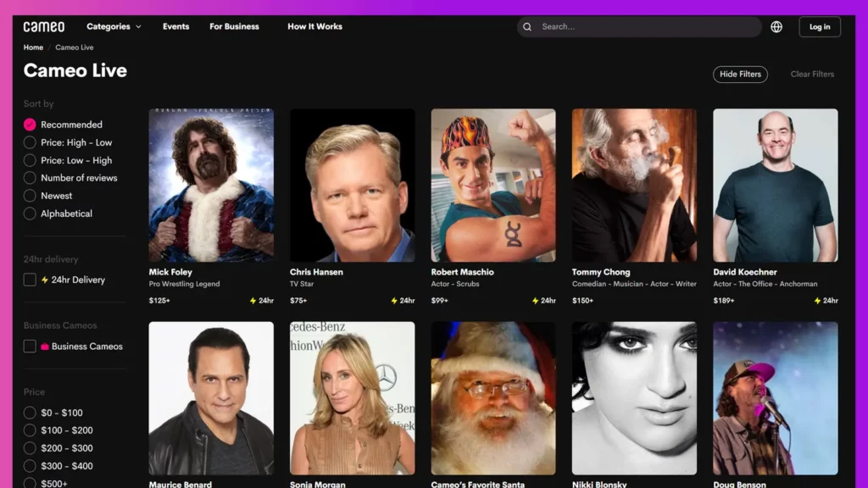Click Hide Filters button
The height and width of the screenshot is (488, 868).
pyautogui.click(x=740, y=75)
